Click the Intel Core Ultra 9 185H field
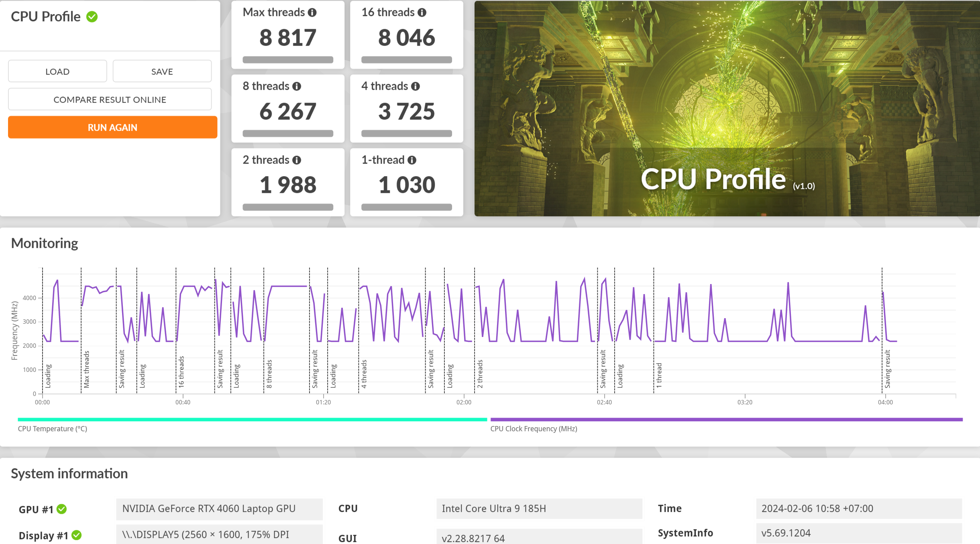Viewport: 980px width, 544px height. click(539, 509)
